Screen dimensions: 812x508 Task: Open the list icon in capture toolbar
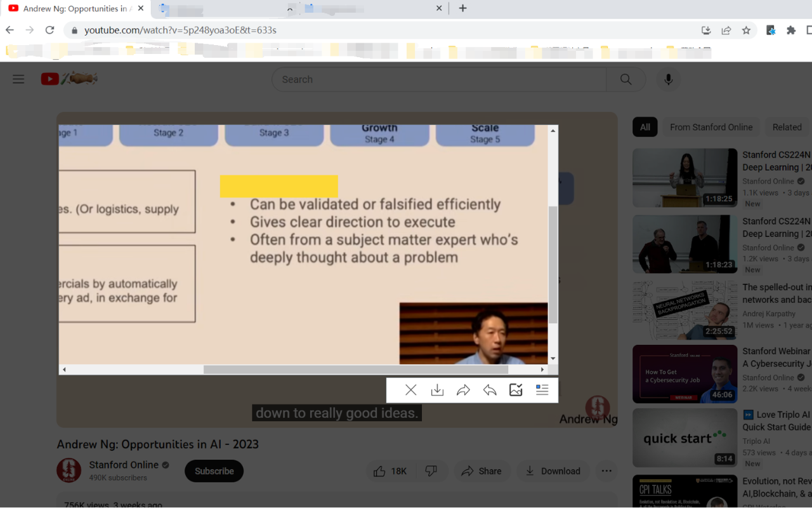(542, 390)
